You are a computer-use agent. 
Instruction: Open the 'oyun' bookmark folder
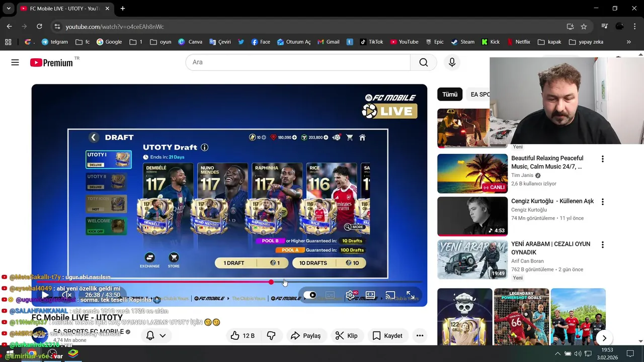[x=160, y=42]
